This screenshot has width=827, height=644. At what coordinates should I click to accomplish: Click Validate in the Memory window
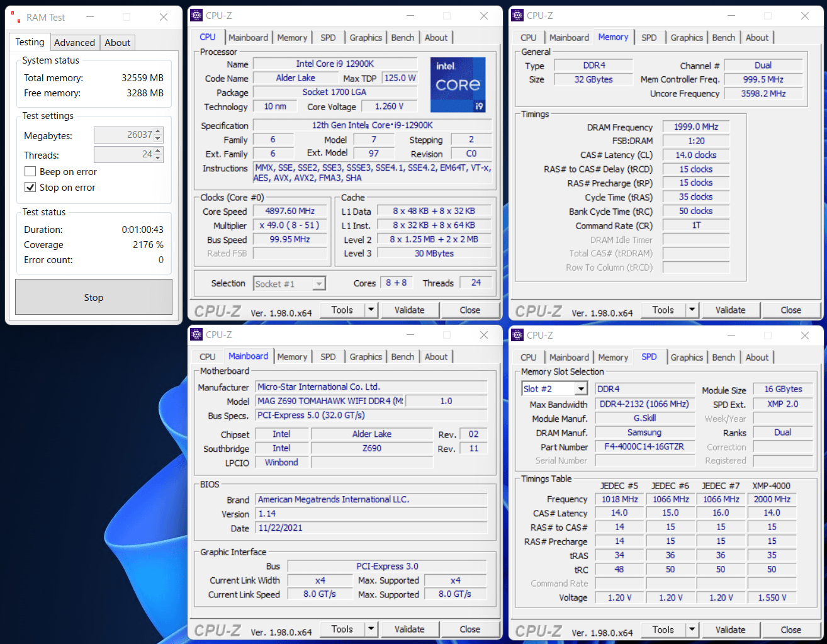pos(730,310)
